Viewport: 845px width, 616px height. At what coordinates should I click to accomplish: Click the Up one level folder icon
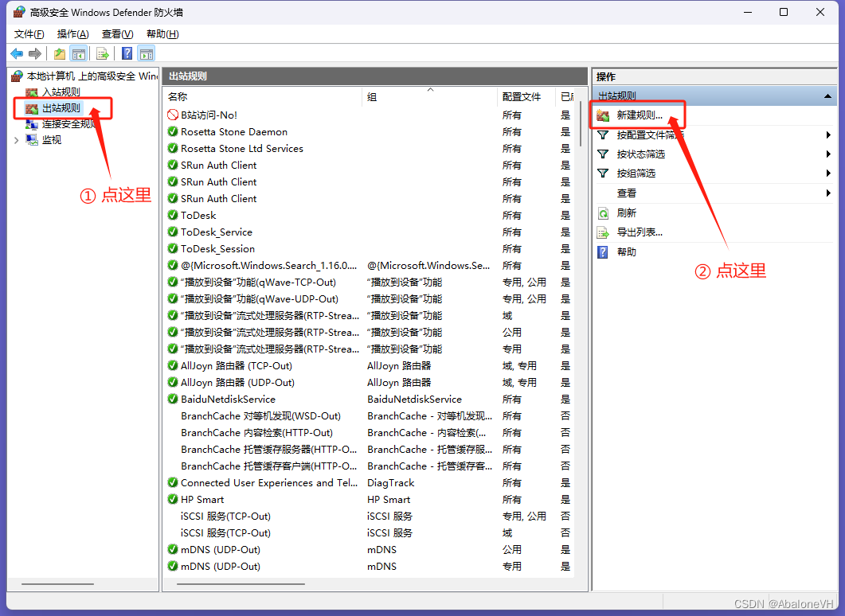coord(59,53)
